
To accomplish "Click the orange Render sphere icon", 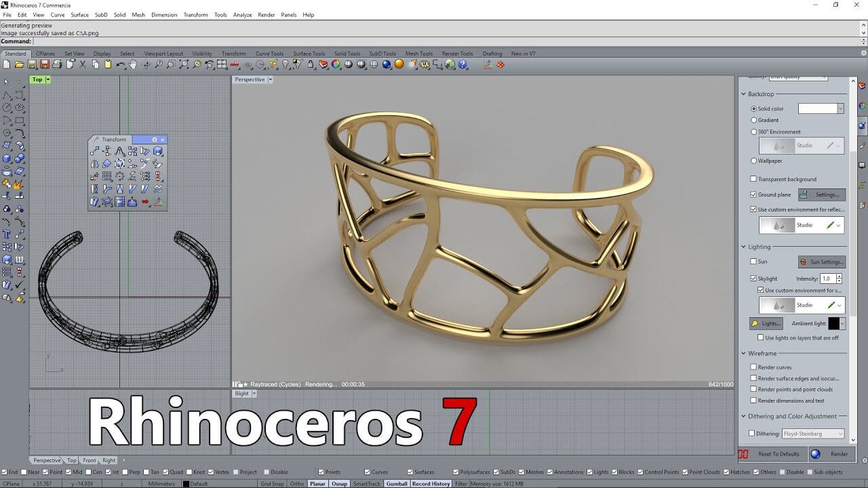I will click(399, 64).
